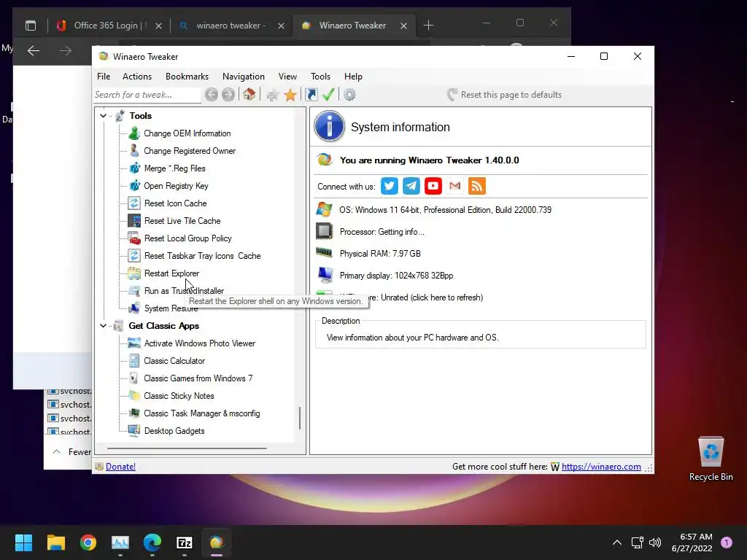Viewport: 747px width, 560px height.
Task: Open the https://winaero.com link
Action: (601, 467)
